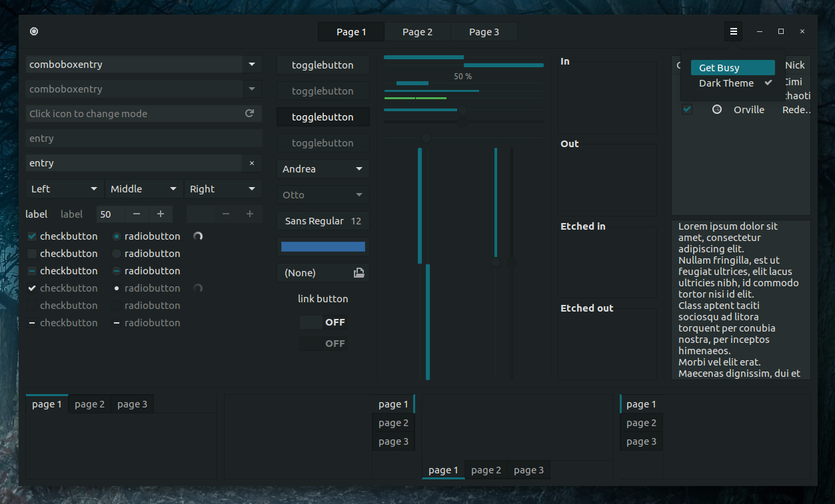The height and width of the screenshot is (504, 835).
Task: Click the Orville avatar icon in the list
Action: click(x=716, y=109)
